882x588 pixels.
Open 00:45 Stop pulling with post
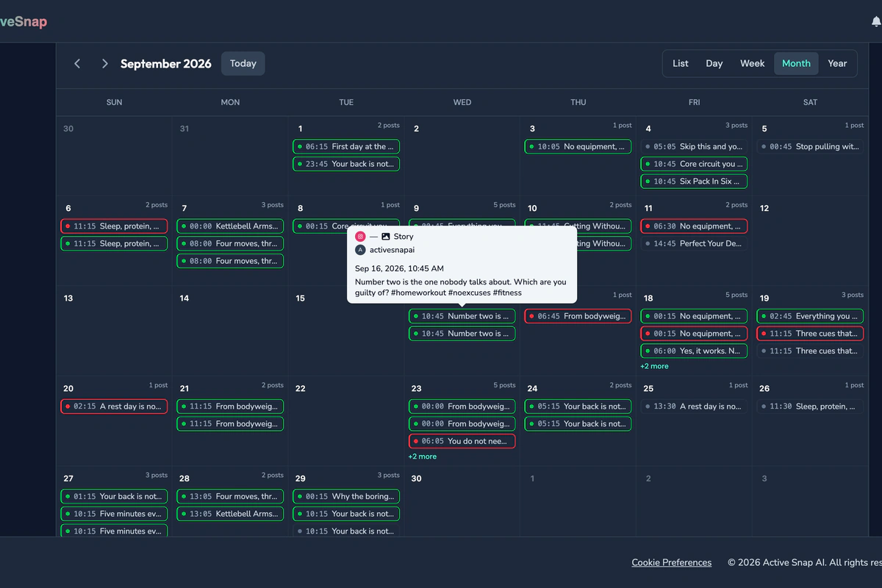pos(810,147)
